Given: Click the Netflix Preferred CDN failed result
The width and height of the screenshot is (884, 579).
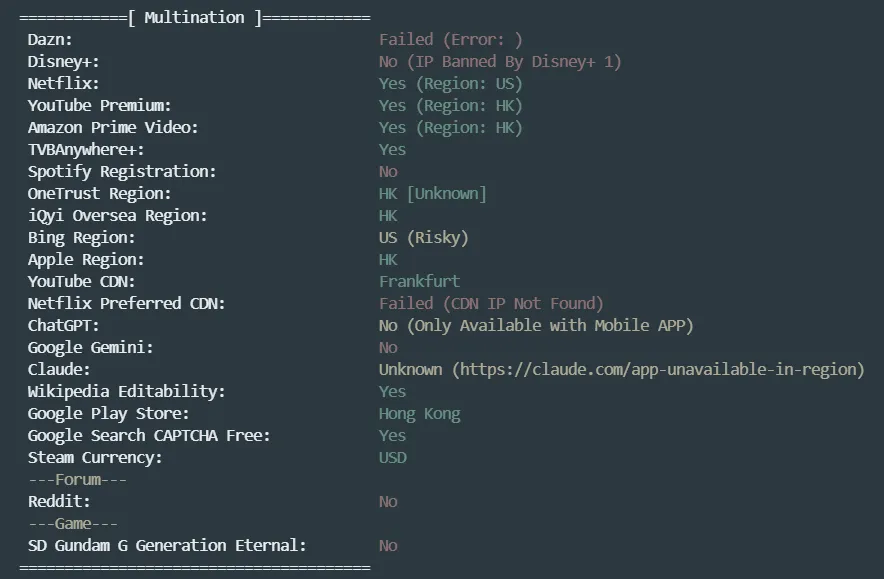Looking at the screenshot, I should coord(491,304).
